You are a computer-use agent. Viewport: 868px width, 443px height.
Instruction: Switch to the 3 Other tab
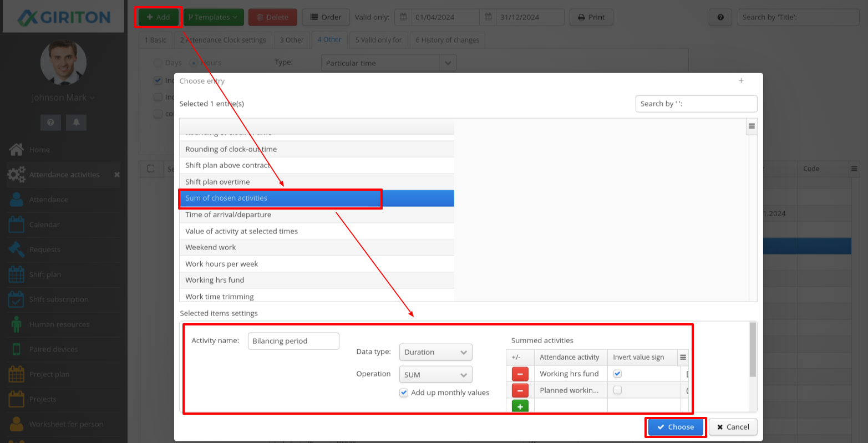point(292,40)
